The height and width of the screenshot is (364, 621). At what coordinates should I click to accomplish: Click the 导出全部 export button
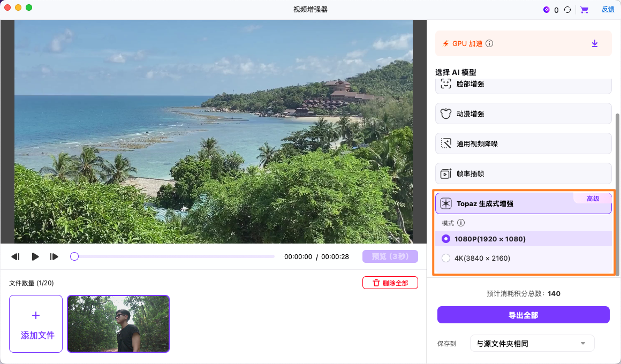(x=523, y=315)
